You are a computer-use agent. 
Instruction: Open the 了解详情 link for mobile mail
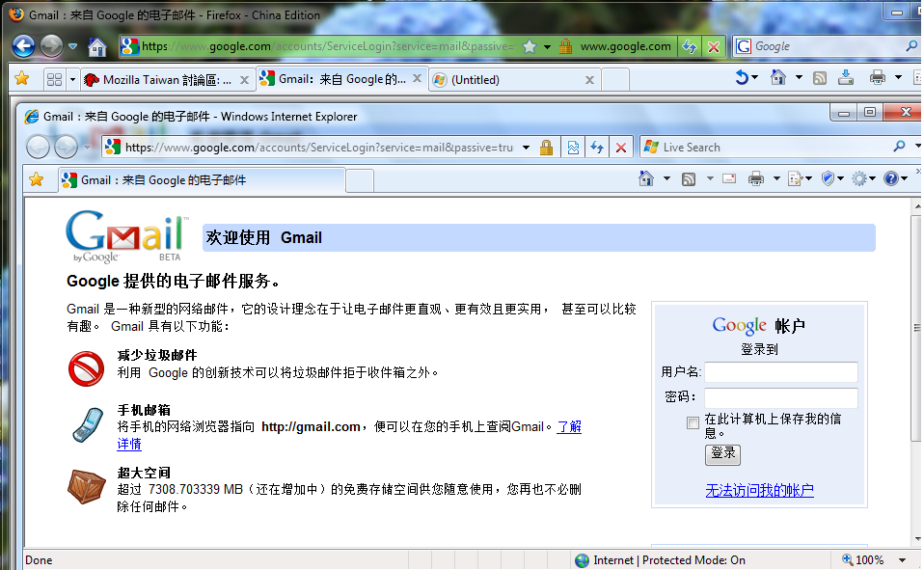(x=569, y=426)
